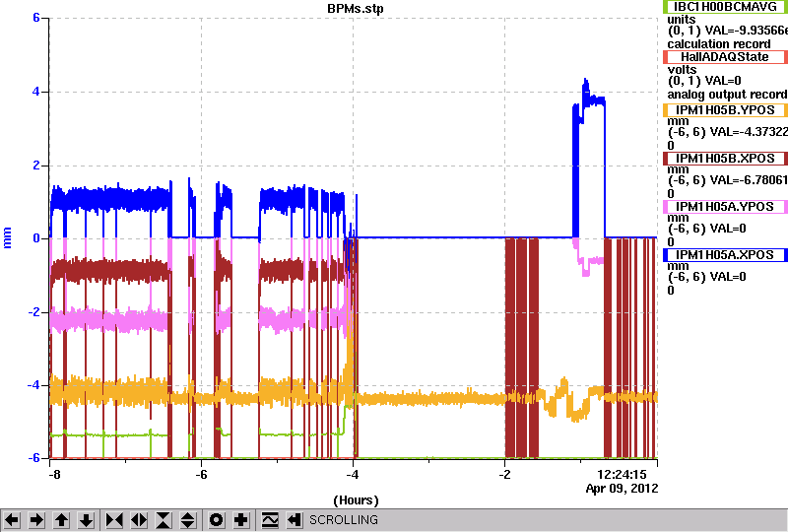
Task: Click the '-8' tick on the time axis
Action: pos(55,475)
